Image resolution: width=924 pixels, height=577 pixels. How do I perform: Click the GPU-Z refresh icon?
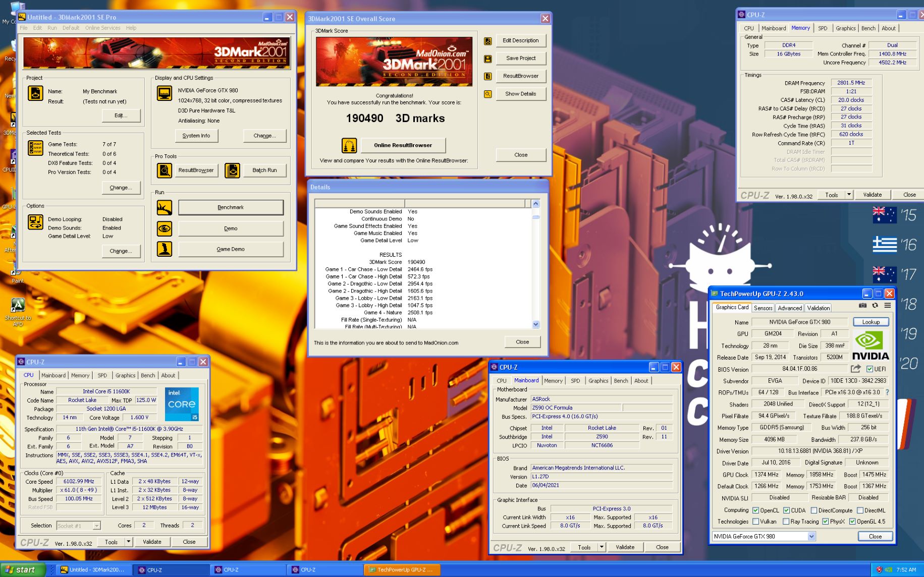pyautogui.click(x=875, y=306)
